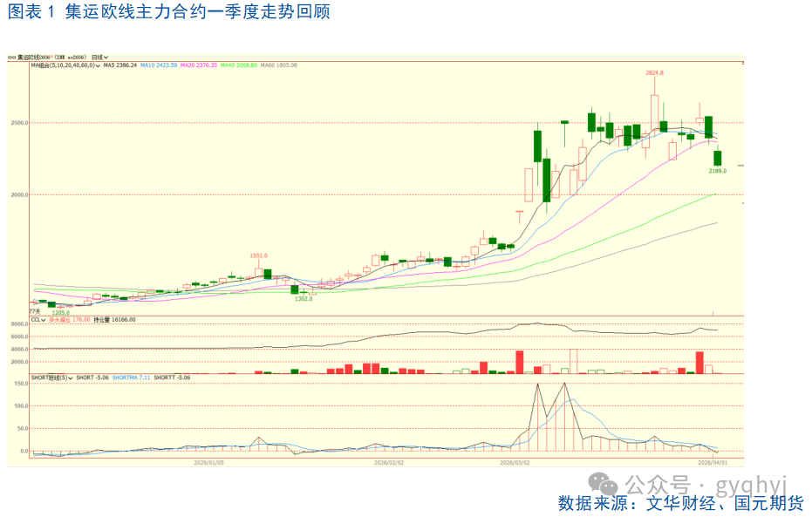Click the SHORTT -5.06 indicator value

pyautogui.click(x=172, y=378)
